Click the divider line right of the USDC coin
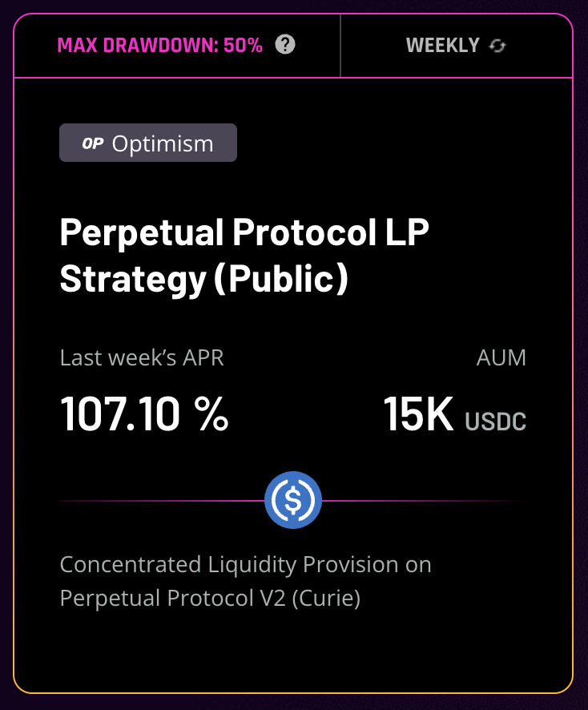 (x=425, y=501)
